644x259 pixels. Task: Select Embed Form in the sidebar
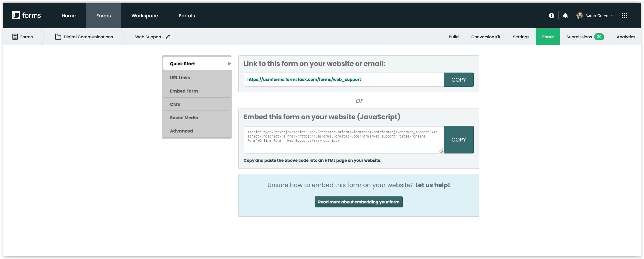click(x=197, y=91)
